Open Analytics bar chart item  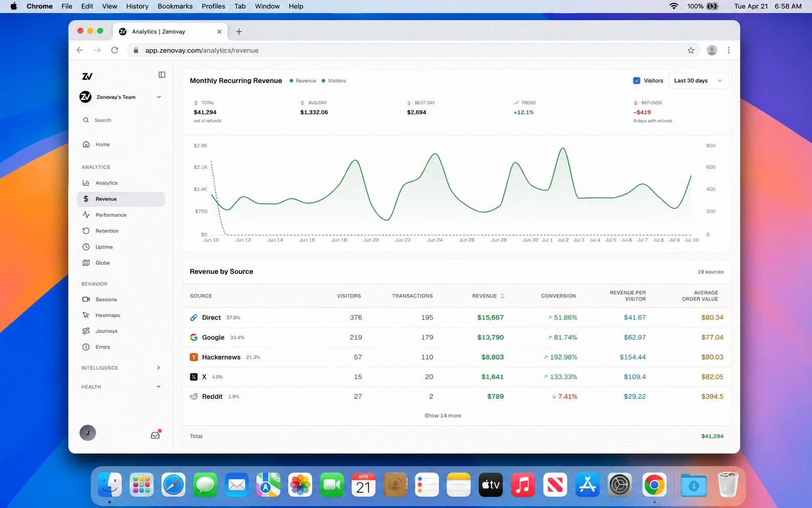(121, 183)
